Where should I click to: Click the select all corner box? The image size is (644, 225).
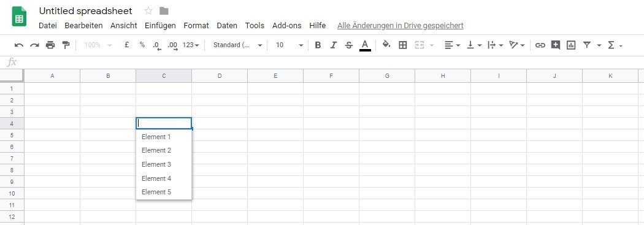coord(12,75)
